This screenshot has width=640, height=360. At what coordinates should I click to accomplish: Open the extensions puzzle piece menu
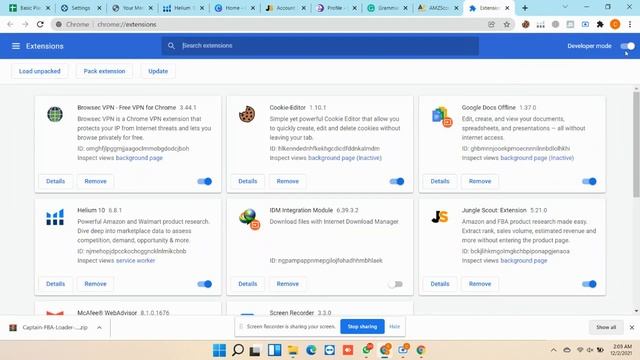tap(600, 24)
